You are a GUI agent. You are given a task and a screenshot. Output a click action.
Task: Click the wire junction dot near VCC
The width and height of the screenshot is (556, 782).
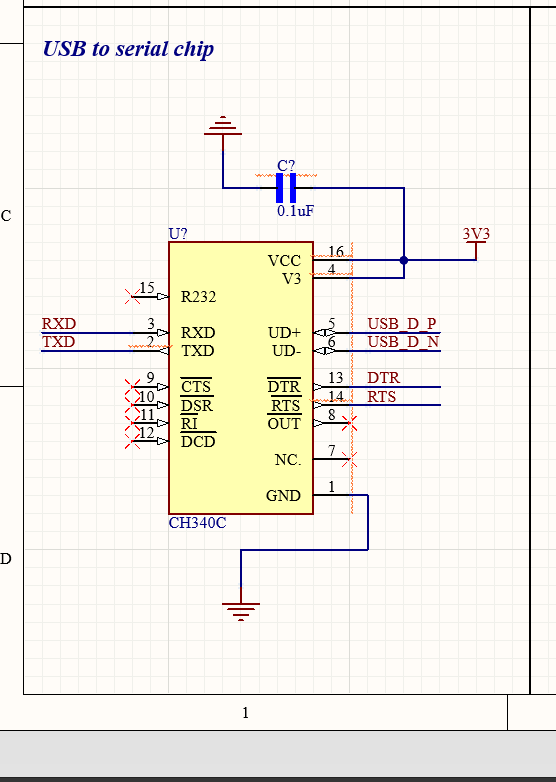click(404, 260)
